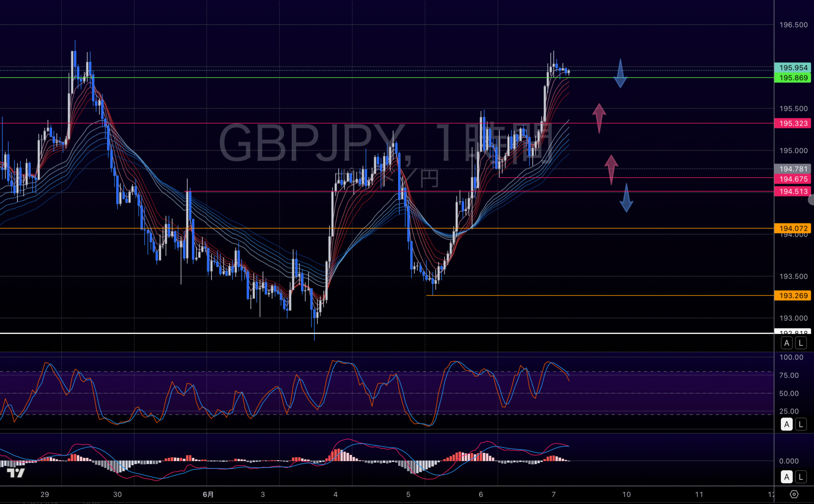This screenshot has height=504, width=814.
Task: Select the pink 194.675 price label
Action: [793, 179]
